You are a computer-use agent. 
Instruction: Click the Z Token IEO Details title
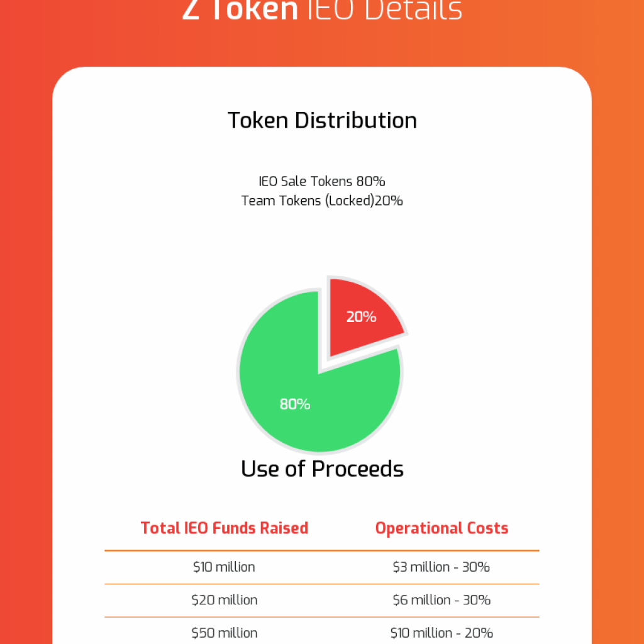[322, 10]
